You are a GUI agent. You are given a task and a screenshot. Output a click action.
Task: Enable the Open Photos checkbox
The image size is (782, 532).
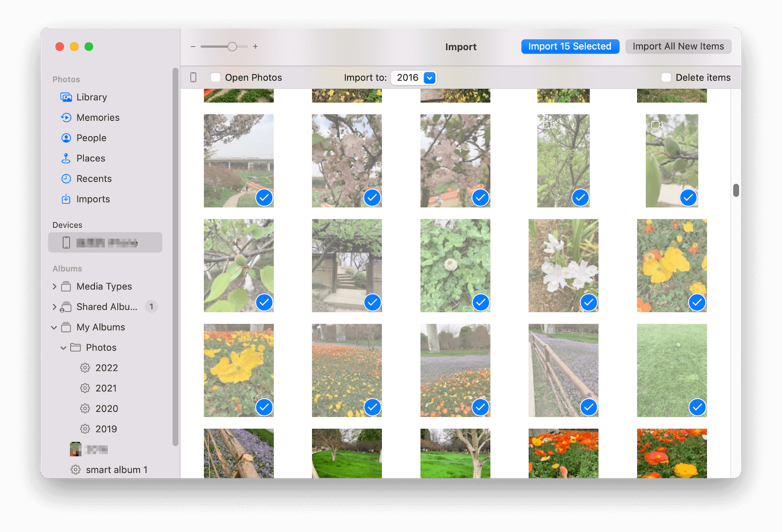pos(215,77)
